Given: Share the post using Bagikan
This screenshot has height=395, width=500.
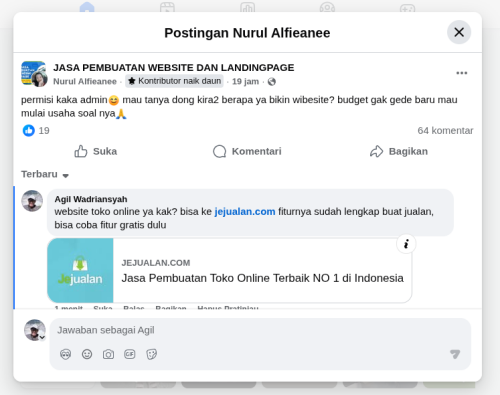Looking at the screenshot, I should 399,151.
